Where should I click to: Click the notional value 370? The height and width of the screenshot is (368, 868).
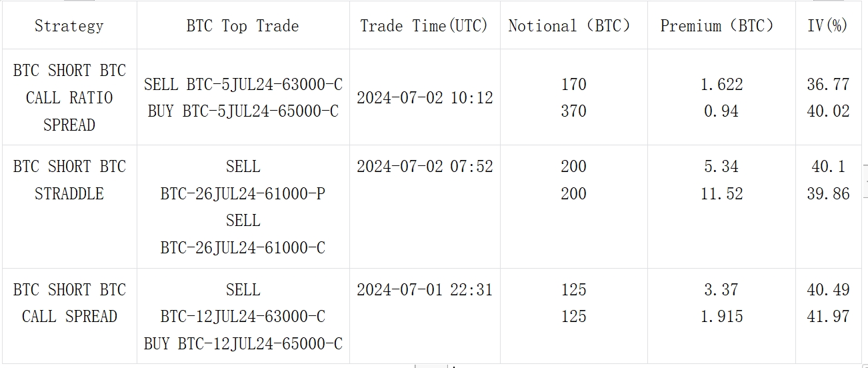573,111
